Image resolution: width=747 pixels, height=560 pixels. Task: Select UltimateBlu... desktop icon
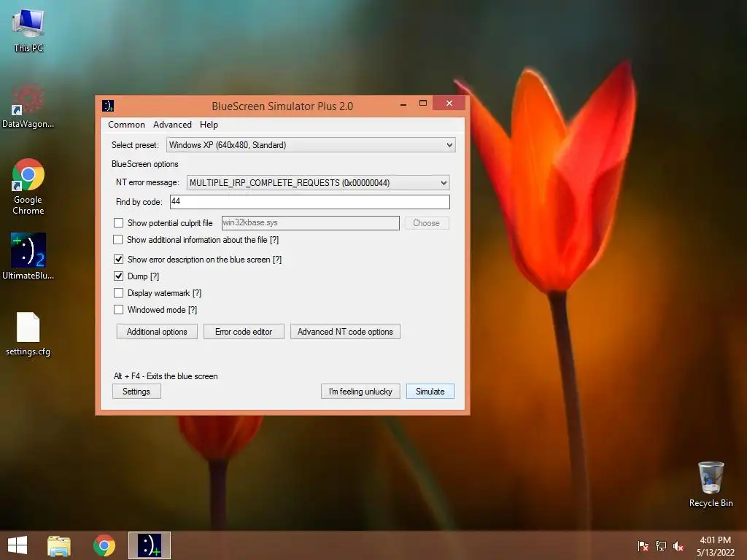click(28, 256)
